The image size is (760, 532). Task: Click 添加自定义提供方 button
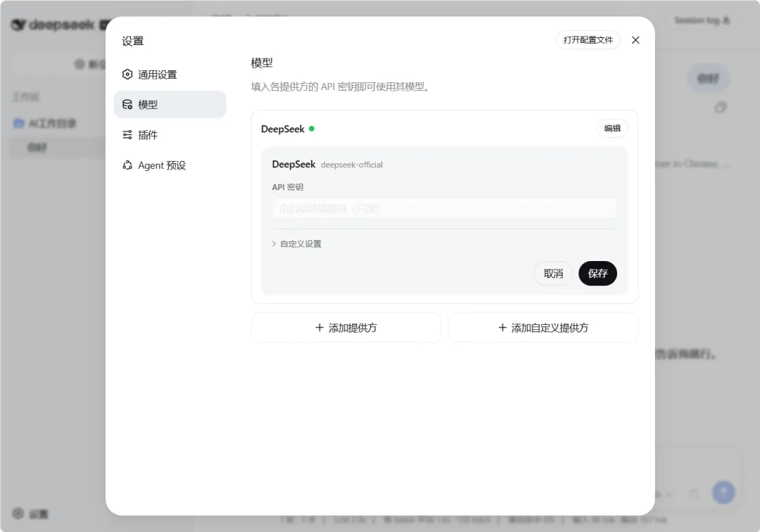click(x=543, y=328)
